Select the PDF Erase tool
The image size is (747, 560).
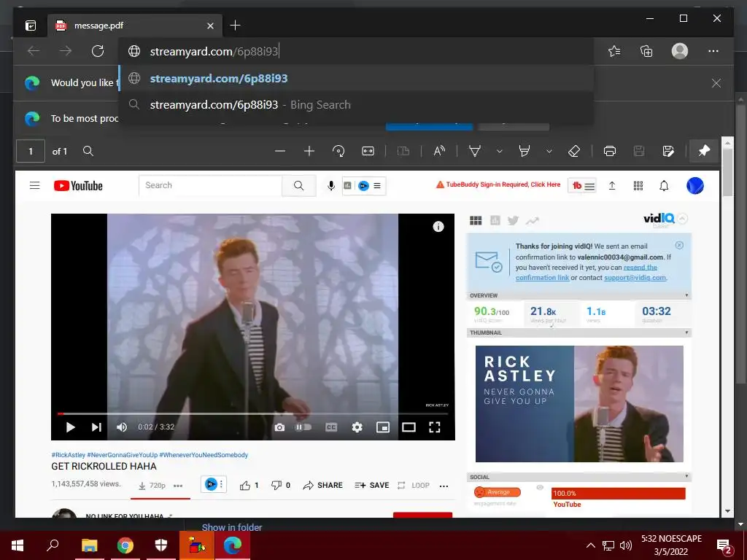pos(574,152)
